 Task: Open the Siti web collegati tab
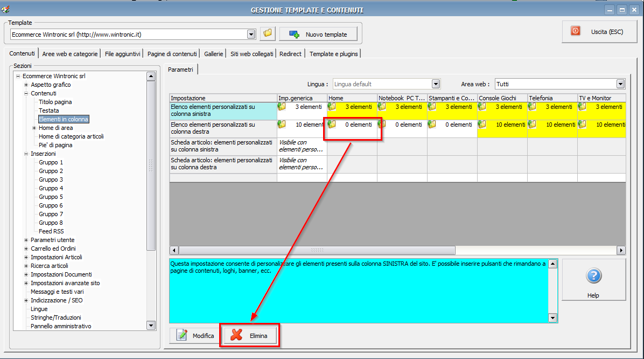[252, 54]
